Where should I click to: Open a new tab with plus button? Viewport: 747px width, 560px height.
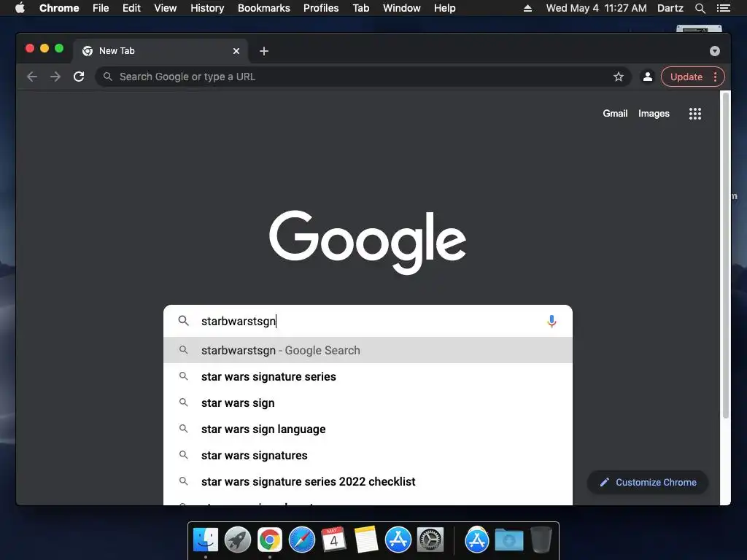click(x=264, y=51)
